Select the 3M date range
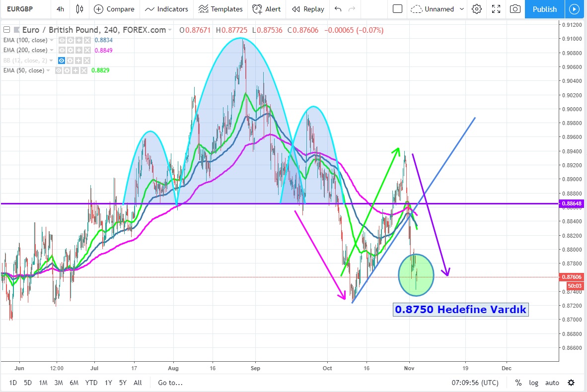587x392 pixels. 58,383
